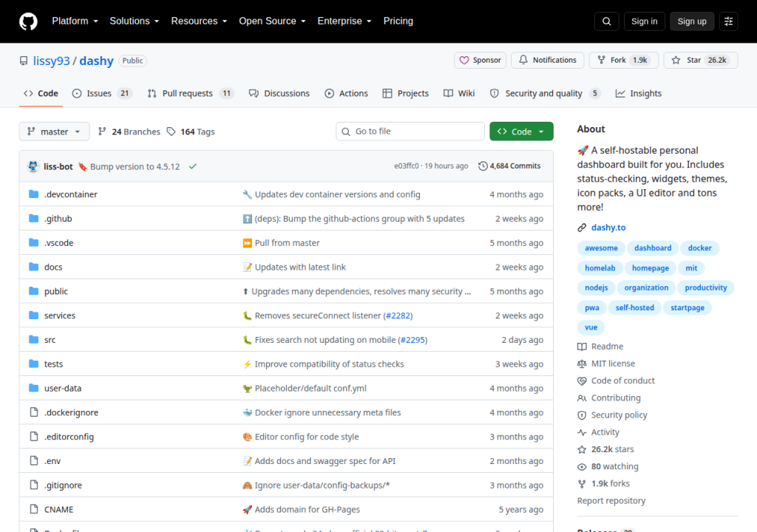Open pull request #2282 link
Screen dimensions: 757x532
tap(398, 316)
